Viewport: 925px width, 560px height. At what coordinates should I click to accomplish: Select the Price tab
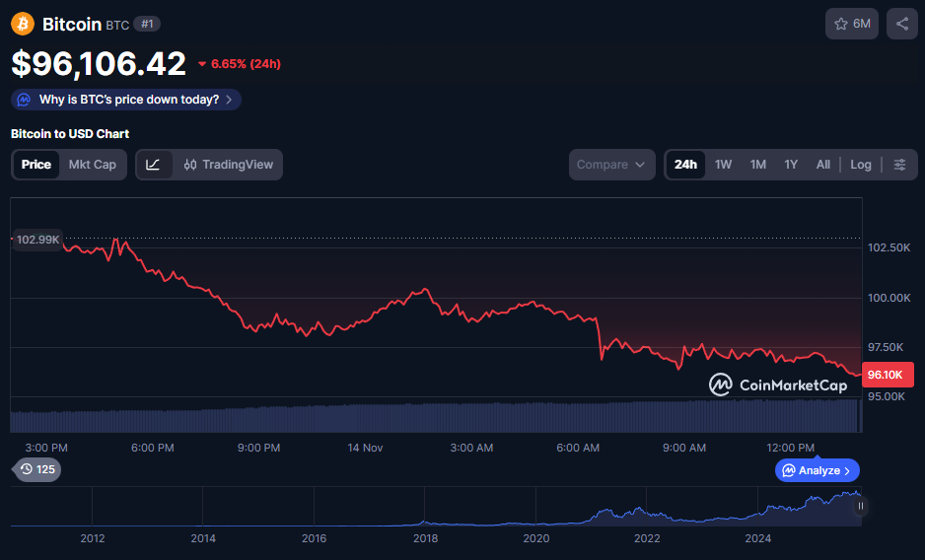[36, 165]
